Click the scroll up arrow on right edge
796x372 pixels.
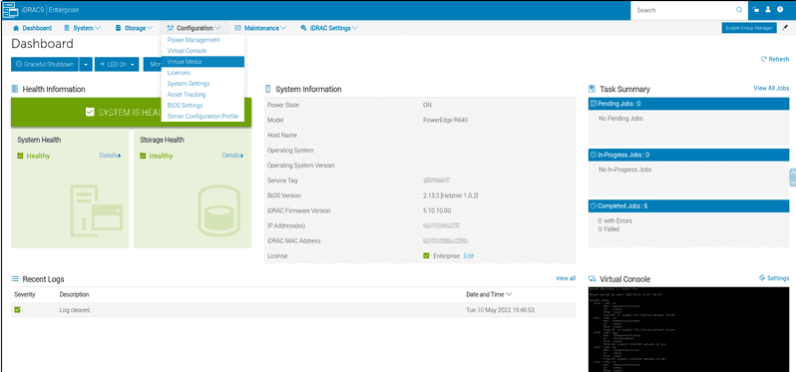coord(793,173)
